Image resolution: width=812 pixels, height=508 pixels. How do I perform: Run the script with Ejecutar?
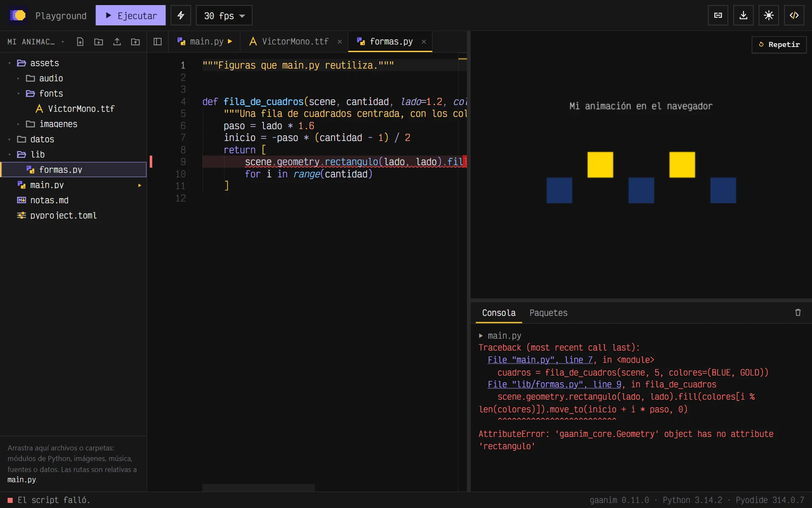pyautogui.click(x=131, y=16)
